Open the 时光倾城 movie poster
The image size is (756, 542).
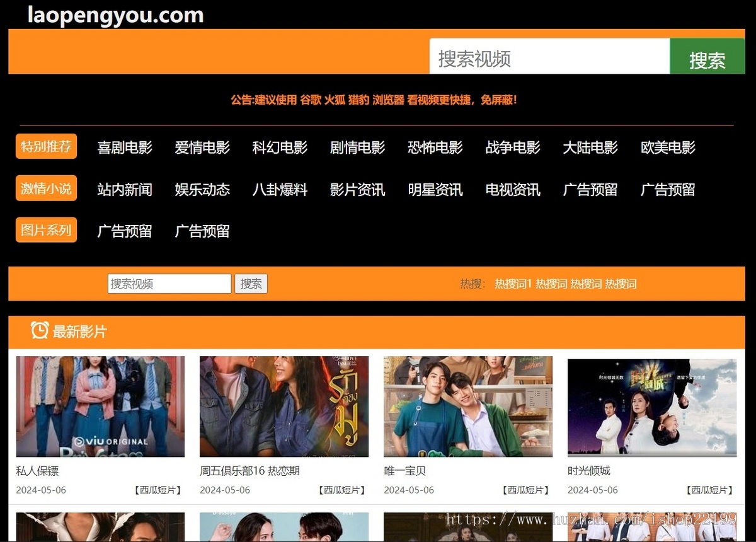(652, 408)
